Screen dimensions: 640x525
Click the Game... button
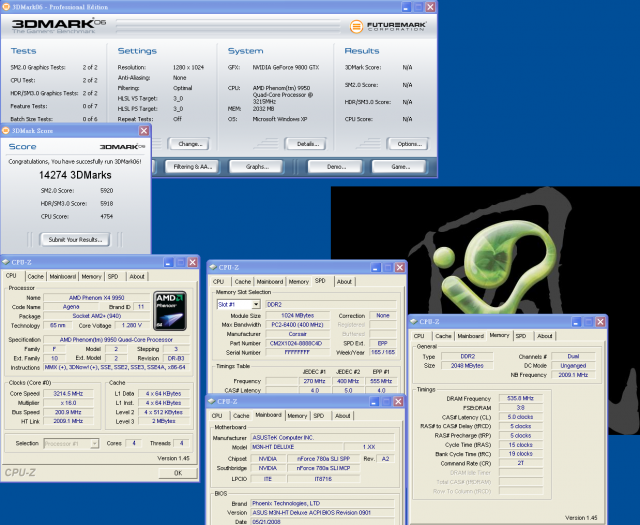400,167
